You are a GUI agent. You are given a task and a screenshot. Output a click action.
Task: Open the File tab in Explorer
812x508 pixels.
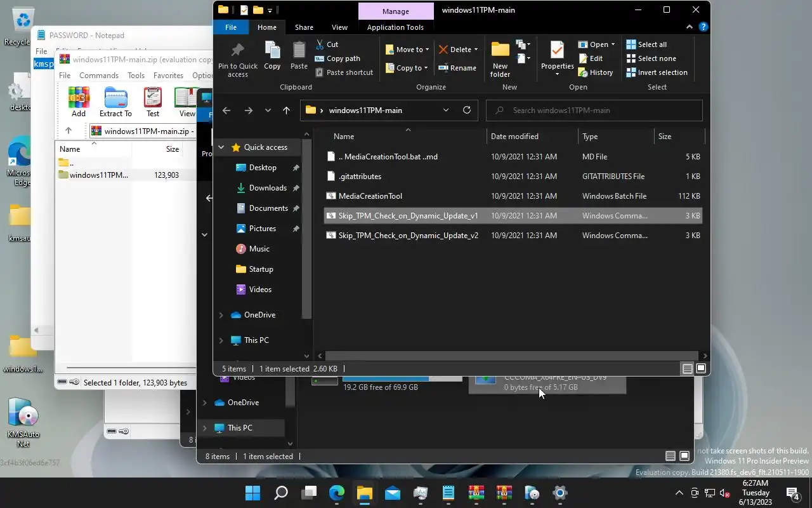click(231, 27)
